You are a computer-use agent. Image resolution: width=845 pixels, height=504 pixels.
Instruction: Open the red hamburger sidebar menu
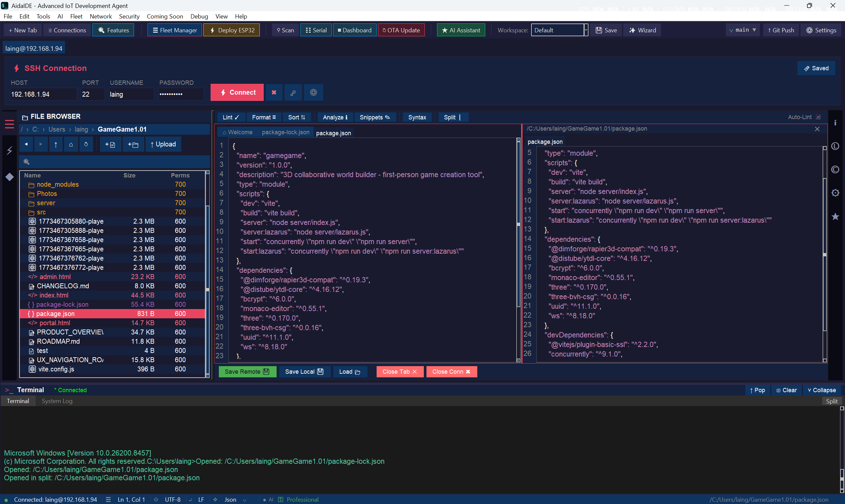(x=10, y=124)
